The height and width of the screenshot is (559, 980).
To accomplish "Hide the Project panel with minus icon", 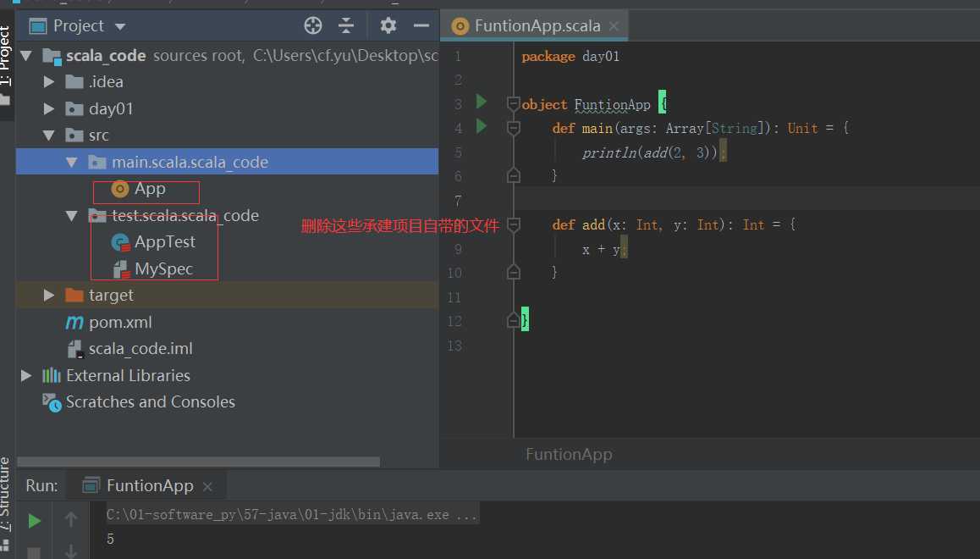I will click(x=421, y=25).
